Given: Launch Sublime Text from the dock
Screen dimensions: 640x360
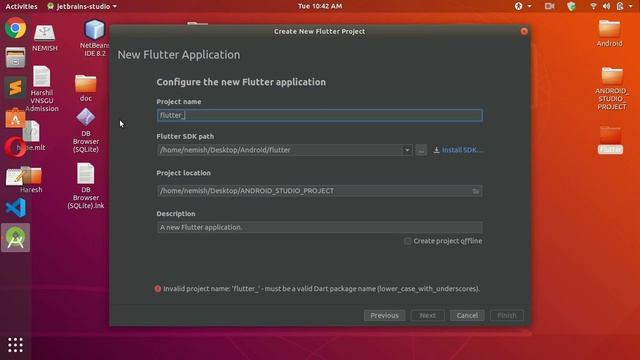Looking at the screenshot, I should coord(16,87).
